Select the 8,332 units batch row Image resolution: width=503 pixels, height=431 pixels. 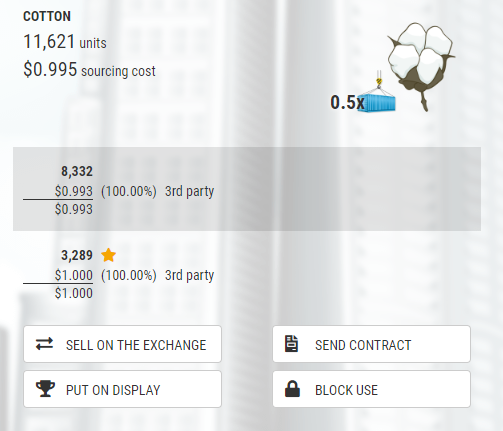click(x=247, y=189)
